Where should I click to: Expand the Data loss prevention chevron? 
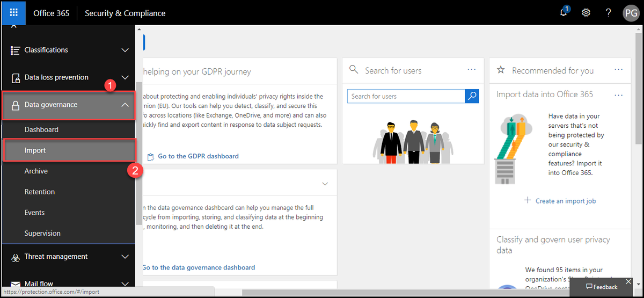pyautogui.click(x=125, y=77)
